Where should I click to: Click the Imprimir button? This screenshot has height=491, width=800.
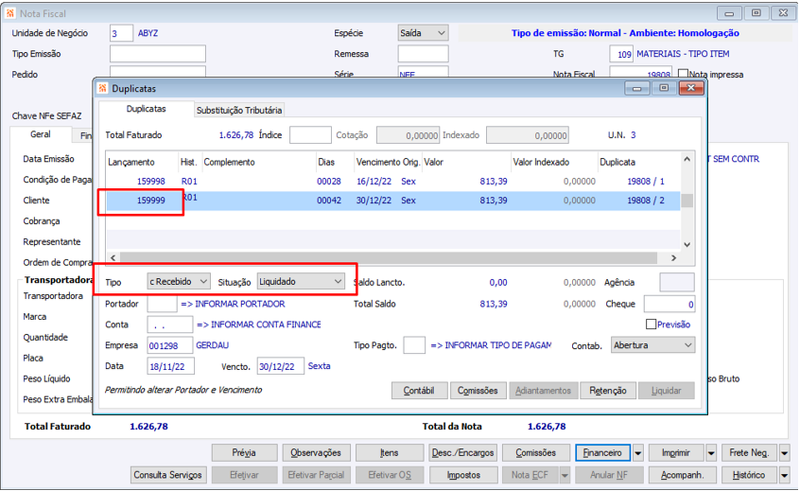click(676, 453)
